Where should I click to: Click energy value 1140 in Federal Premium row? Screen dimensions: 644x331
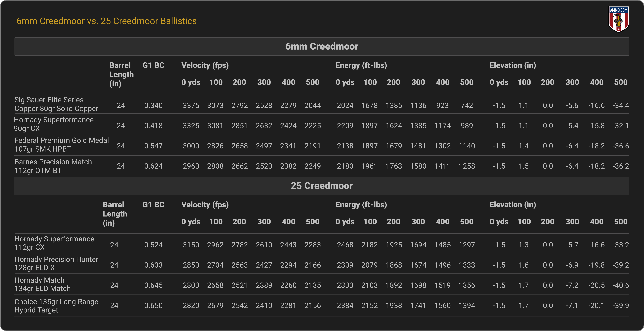click(467, 146)
